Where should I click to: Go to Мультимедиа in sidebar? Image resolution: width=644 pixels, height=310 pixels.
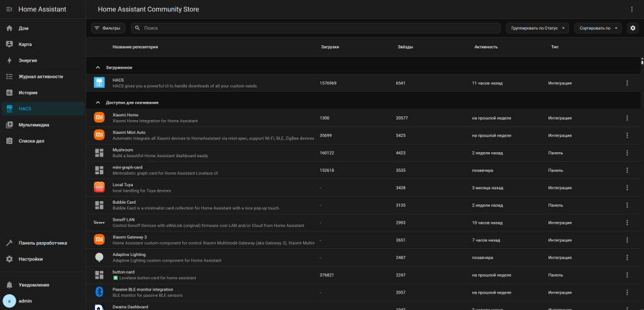(x=43, y=125)
